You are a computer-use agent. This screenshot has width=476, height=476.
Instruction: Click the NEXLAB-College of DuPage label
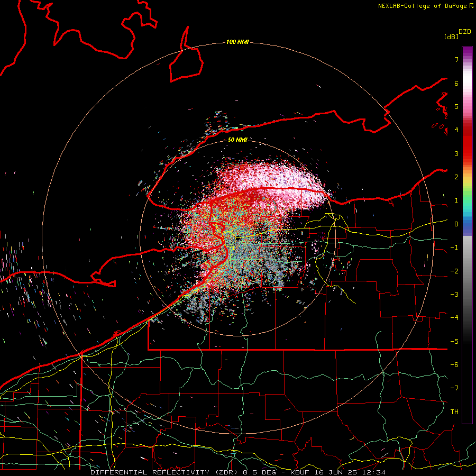(423, 6)
